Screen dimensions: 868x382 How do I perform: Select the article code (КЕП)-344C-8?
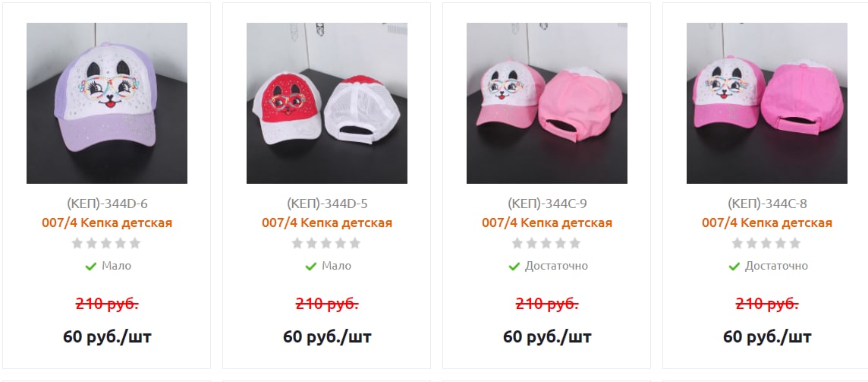click(766, 204)
